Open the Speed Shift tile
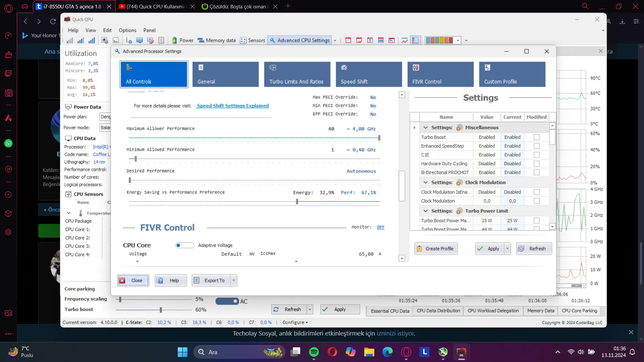The image size is (644, 362). point(369,74)
